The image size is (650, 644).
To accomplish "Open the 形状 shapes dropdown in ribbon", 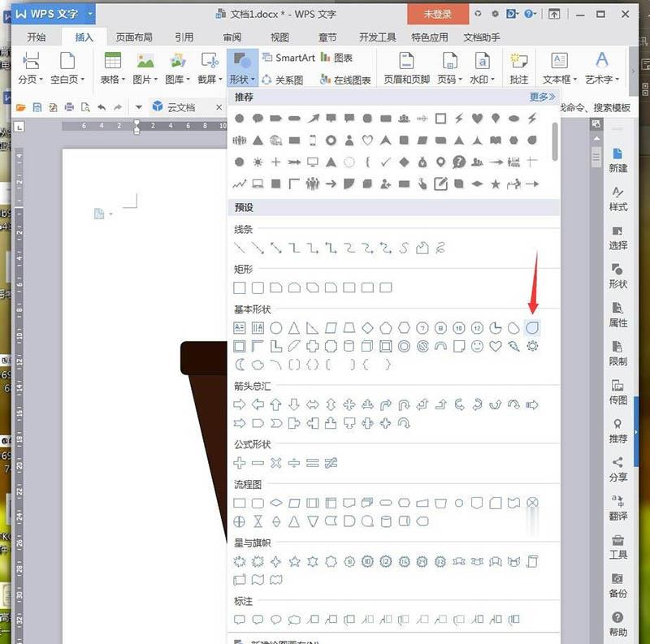I will click(x=242, y=68).
